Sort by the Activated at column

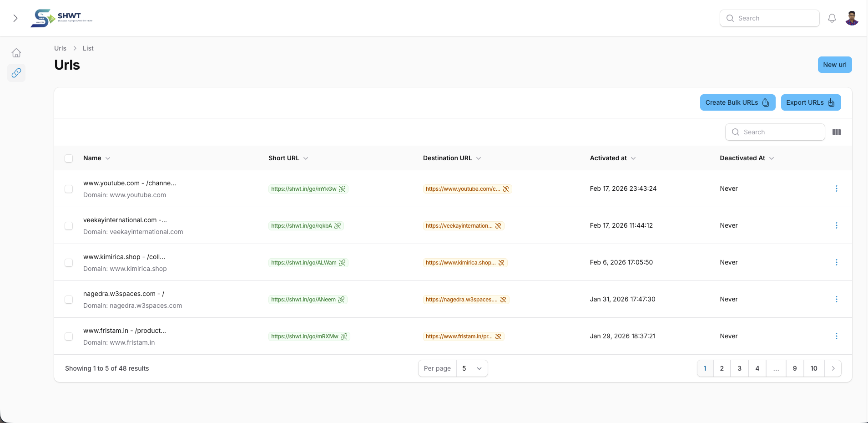613,158
